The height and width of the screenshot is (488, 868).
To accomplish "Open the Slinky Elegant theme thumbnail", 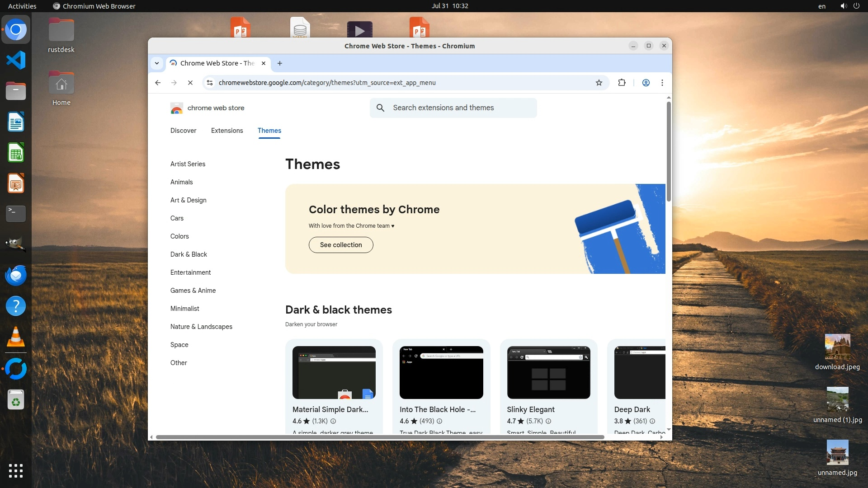I will point(548,372).
